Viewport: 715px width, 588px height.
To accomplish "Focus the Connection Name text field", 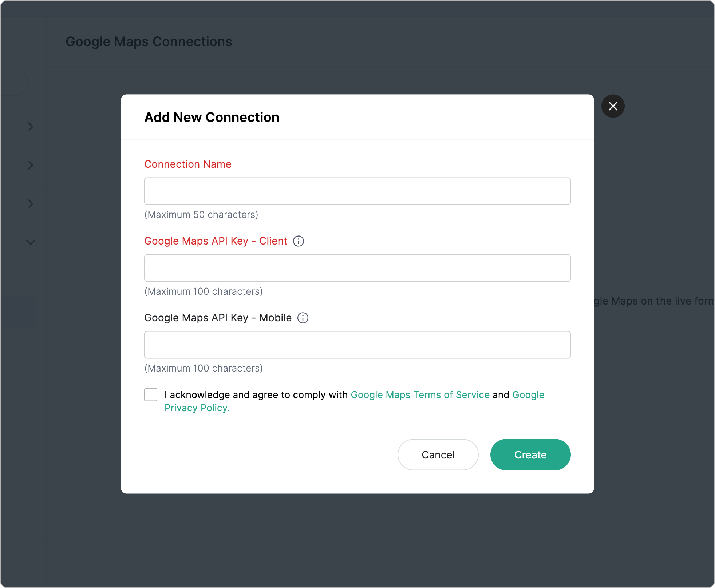I will click(x=357, y=191).
